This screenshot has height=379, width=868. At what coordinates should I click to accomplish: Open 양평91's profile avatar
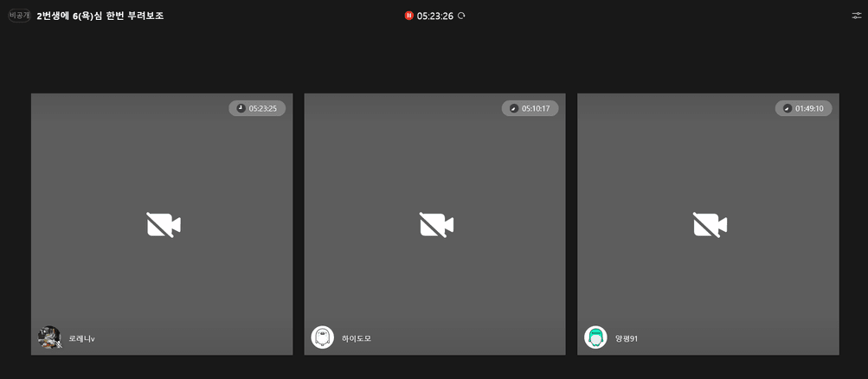tap(595, 337)
